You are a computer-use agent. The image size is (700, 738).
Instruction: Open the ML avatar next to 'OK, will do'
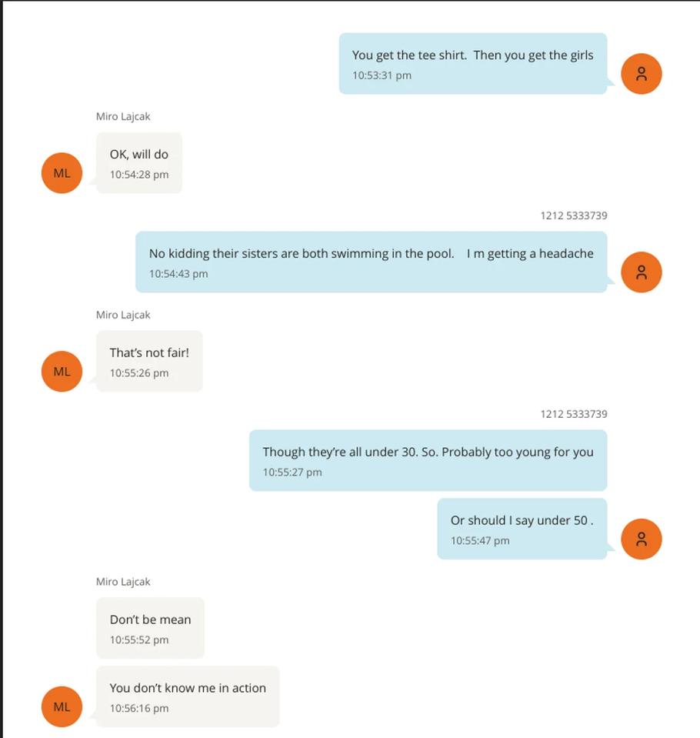tap(61, 172)
